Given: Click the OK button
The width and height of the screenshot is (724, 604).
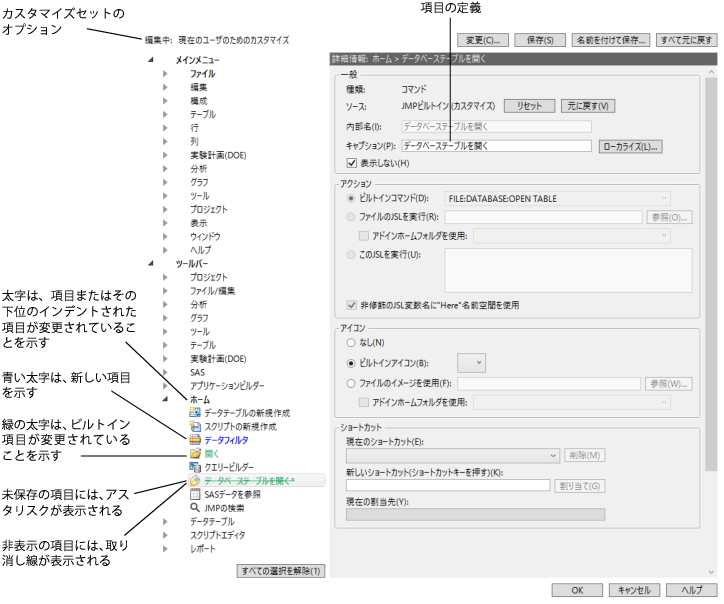Looking at the screenshot, I should click(x=577, y=590).
